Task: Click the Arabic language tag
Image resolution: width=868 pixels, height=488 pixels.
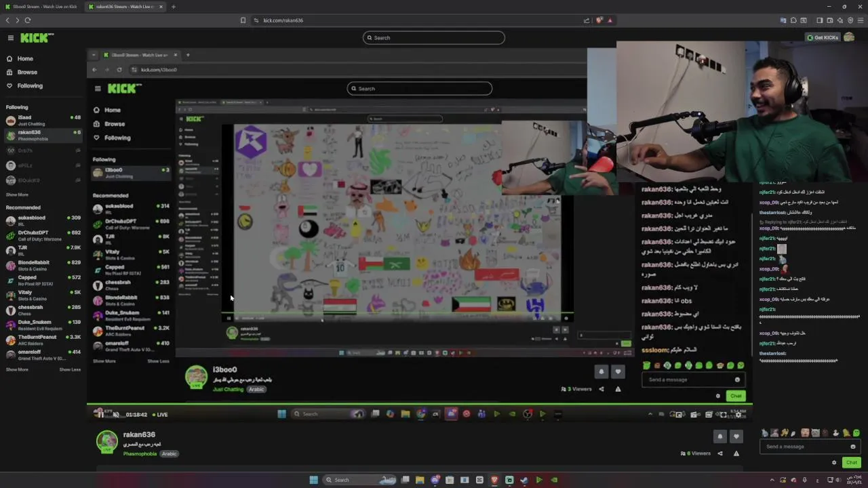Action: [170, 453]
